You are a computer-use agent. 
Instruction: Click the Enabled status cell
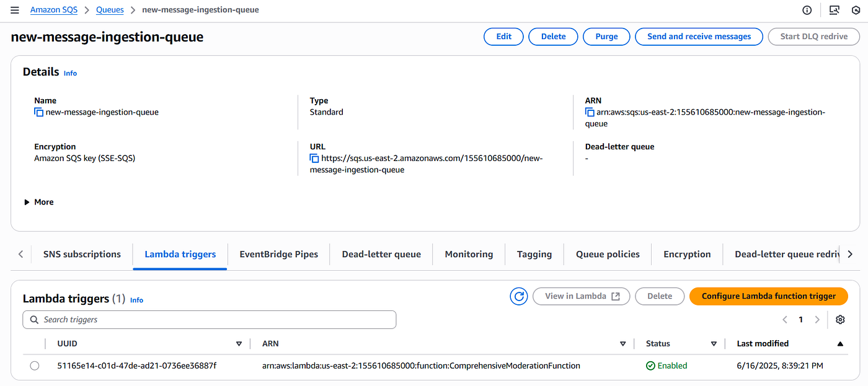(666, 366)
